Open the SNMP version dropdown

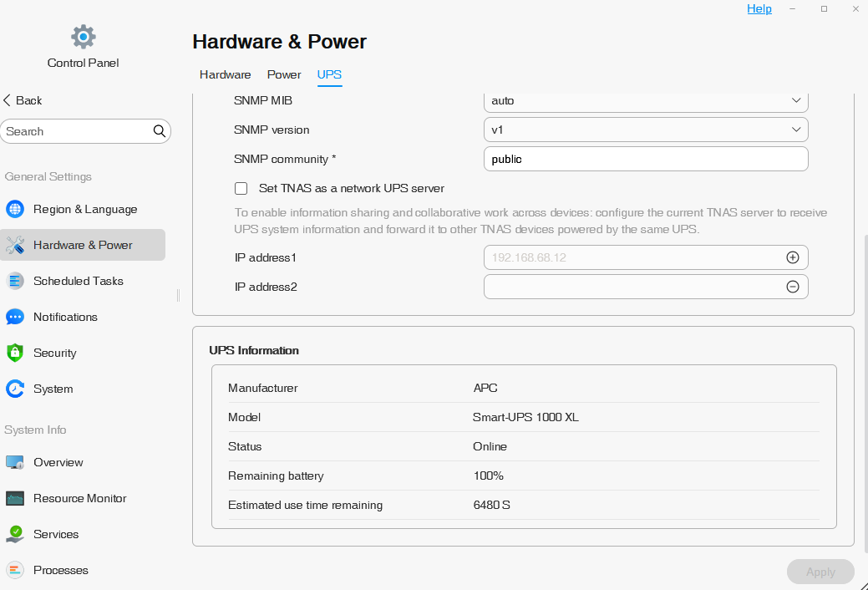pyautogui.click(x=646, y=130)
